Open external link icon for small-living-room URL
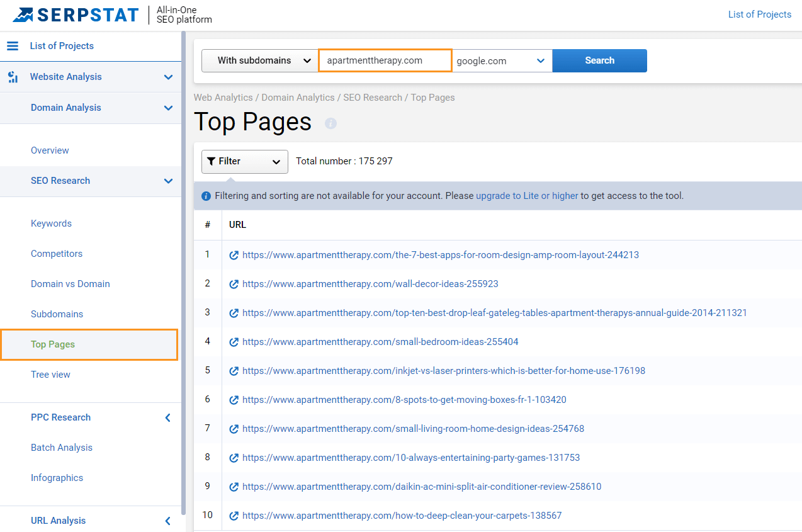This screenshot has width=802, height=532. [x=234, y=429]
